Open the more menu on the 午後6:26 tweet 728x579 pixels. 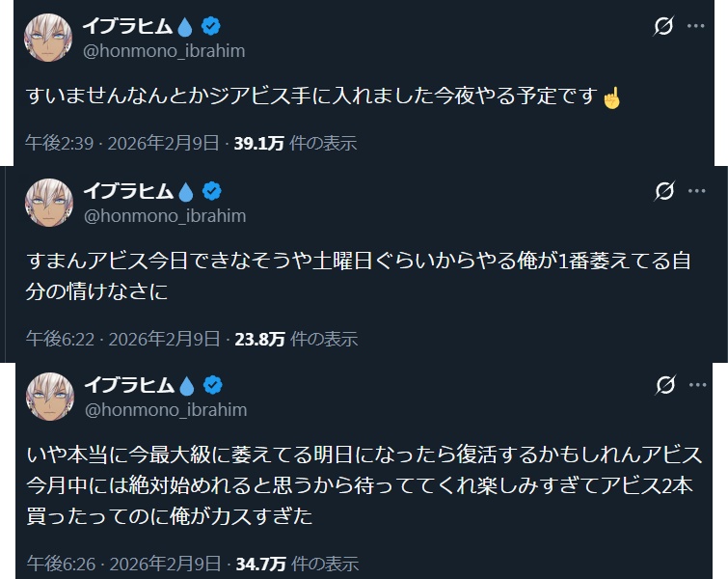coord(696,385)
